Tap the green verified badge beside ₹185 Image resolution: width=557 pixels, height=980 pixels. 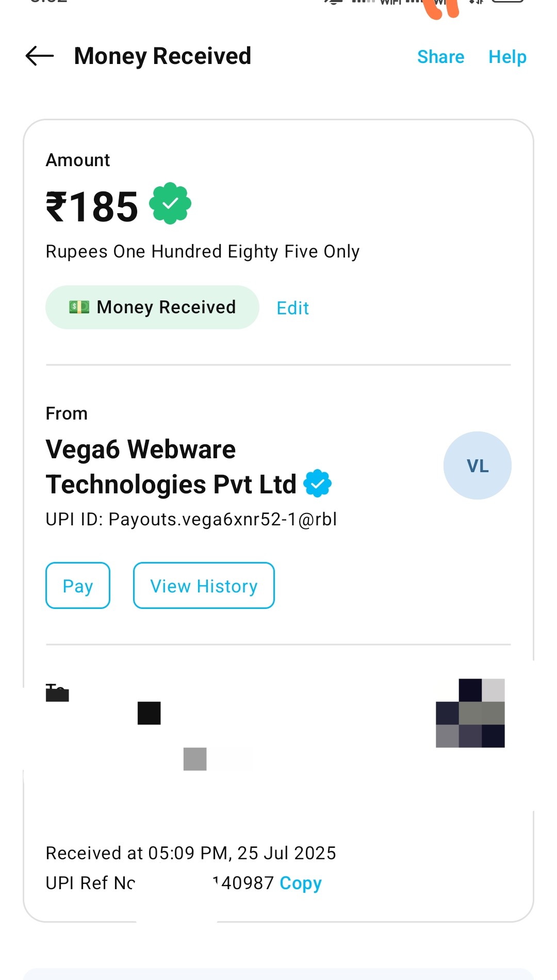coord(170,203)
